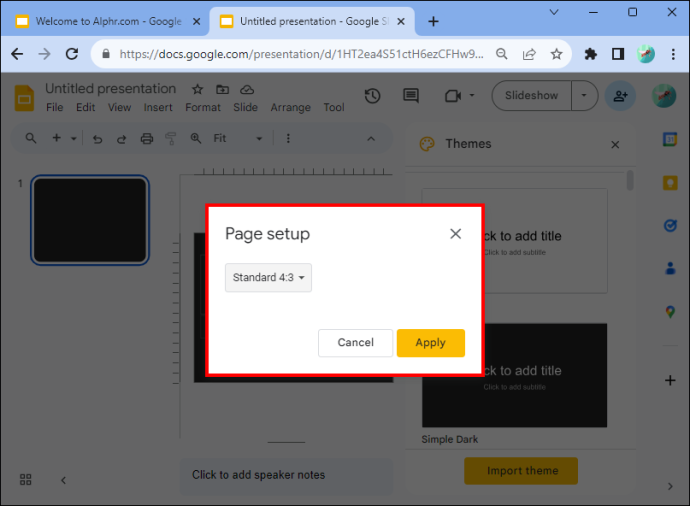The width and height of the screenshot is (690, 506).
Task: Expand the Slideshow options dropdown arrow
Action: click(584, 95)
